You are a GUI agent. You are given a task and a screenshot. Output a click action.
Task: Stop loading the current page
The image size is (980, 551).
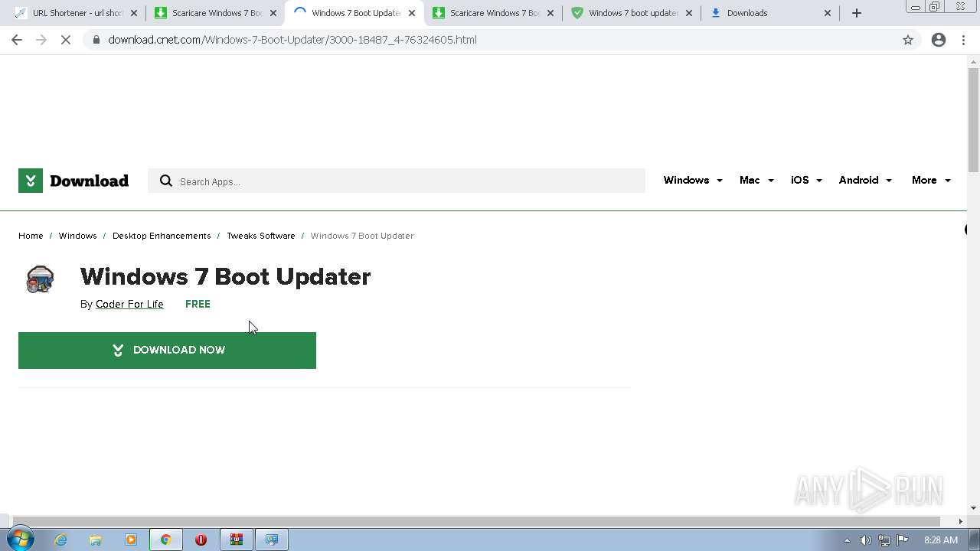tap(66, 40)
